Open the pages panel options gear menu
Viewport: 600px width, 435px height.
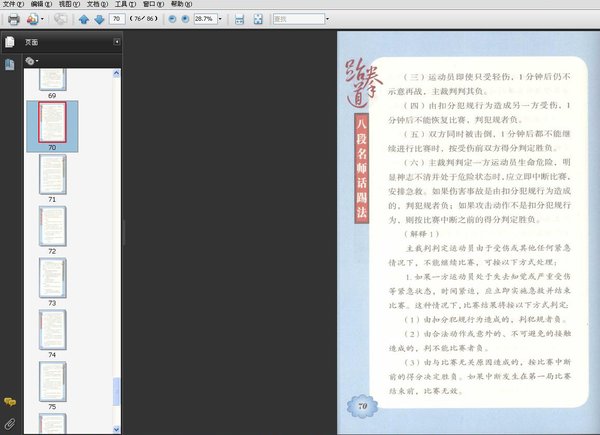coord(31,61)
